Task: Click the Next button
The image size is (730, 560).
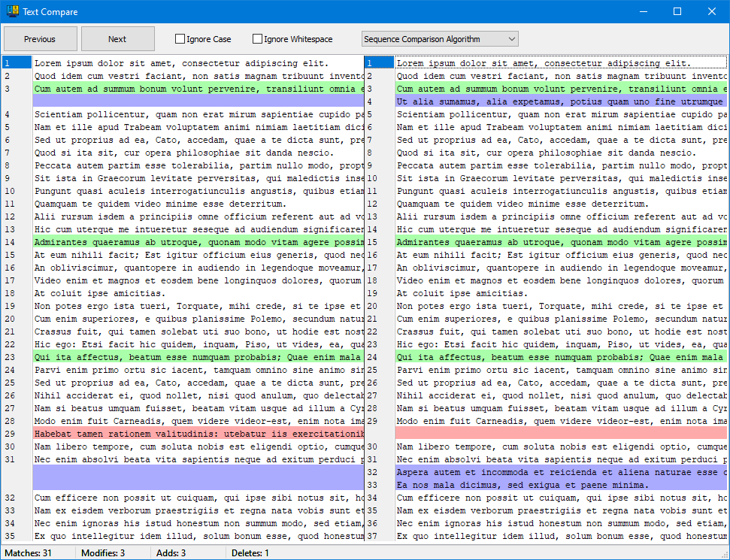Action: pos(117,39)
